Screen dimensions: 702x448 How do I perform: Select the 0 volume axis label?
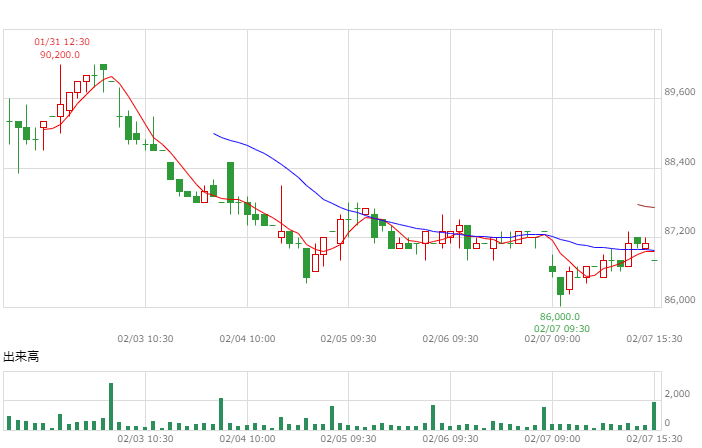[x=668, y=422]
